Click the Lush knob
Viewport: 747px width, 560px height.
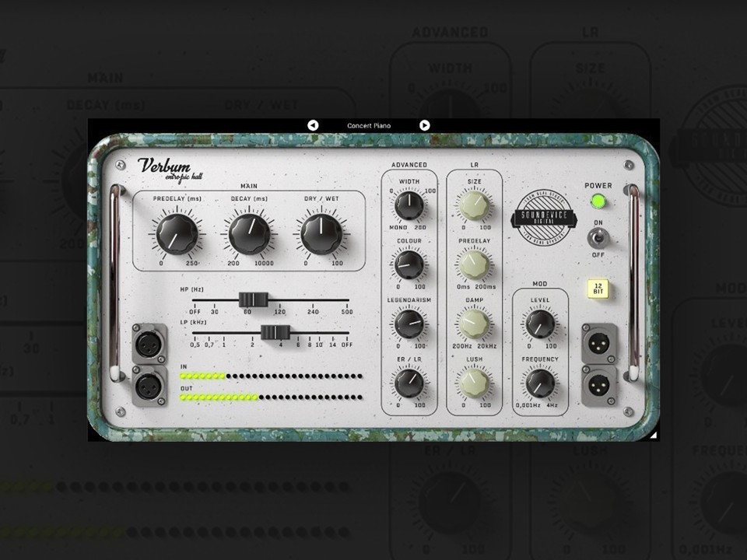tap(475, 383)
